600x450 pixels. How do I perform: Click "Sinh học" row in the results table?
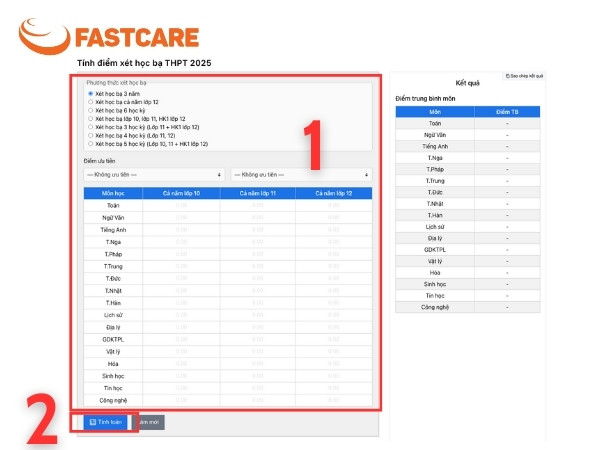[x=468, y=284]
